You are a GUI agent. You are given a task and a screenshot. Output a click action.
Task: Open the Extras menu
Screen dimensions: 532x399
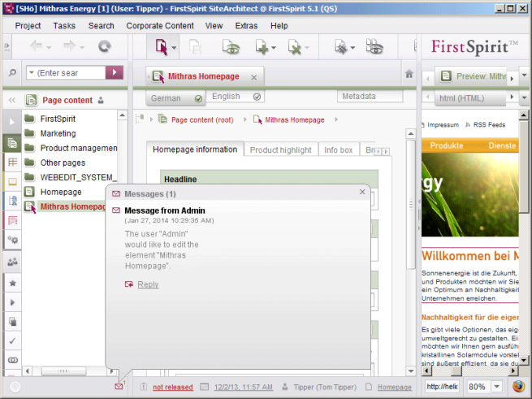coord(246,25)
